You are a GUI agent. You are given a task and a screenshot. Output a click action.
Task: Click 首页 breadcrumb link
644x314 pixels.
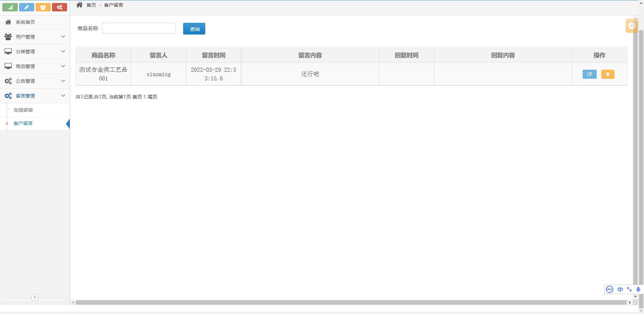point(91,5)
